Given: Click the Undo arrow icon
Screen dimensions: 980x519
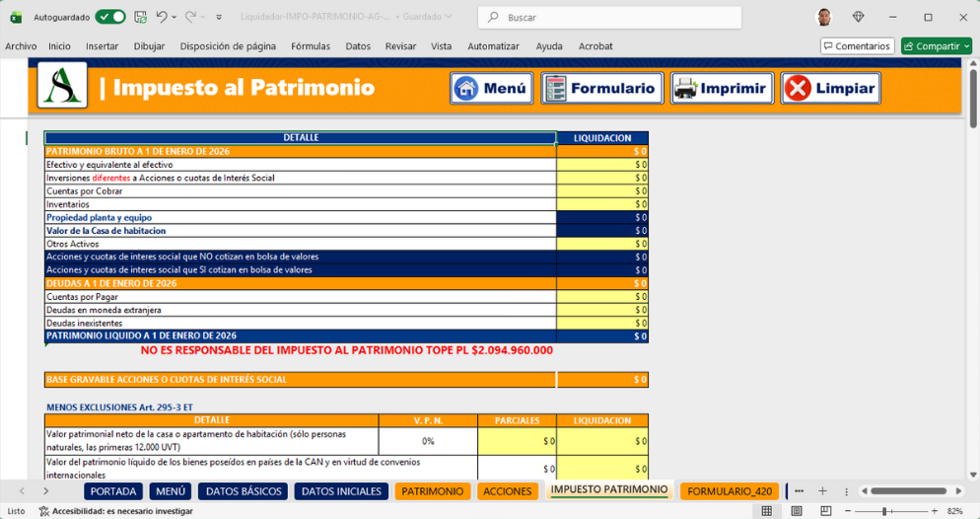Looking at the screenshot, I should 162,17.
